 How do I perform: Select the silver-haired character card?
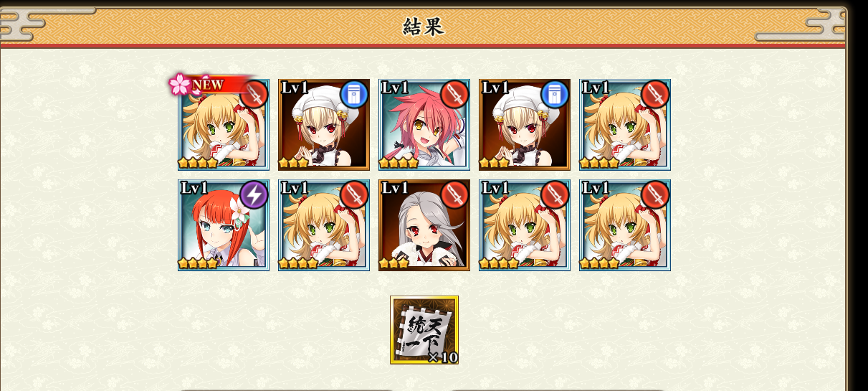point(424,225)
